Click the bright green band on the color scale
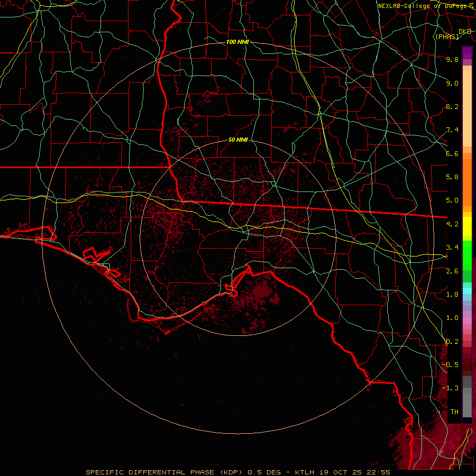Image resolution: width=476 pixels, height=476 pixels. (x=467, y=255)
